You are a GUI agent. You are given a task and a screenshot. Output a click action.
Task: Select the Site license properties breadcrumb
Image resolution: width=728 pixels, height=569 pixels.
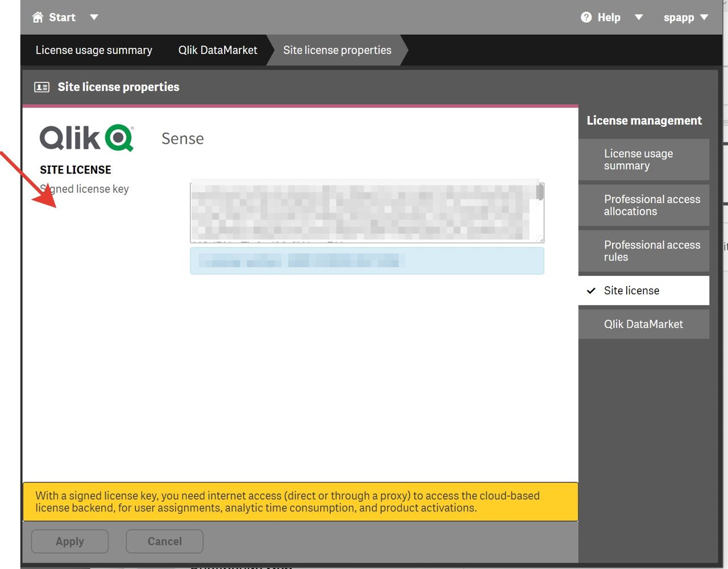coord(337,50)
